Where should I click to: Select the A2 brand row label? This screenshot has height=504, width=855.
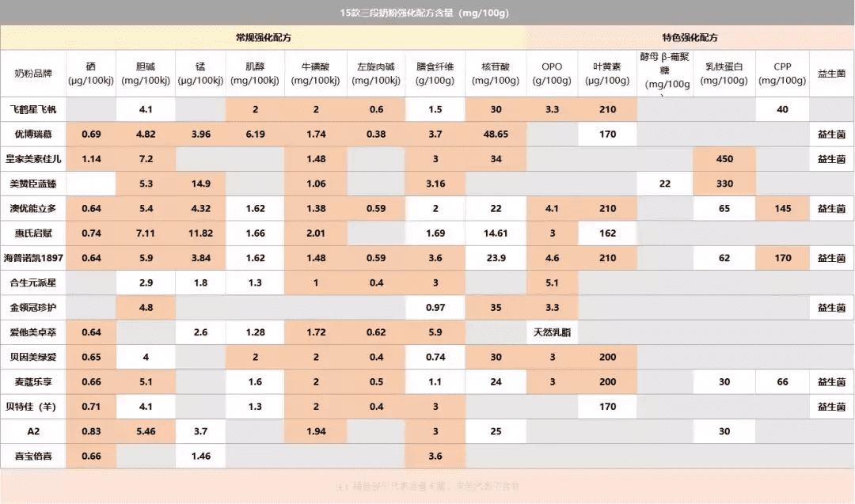(x=33, y=431)
